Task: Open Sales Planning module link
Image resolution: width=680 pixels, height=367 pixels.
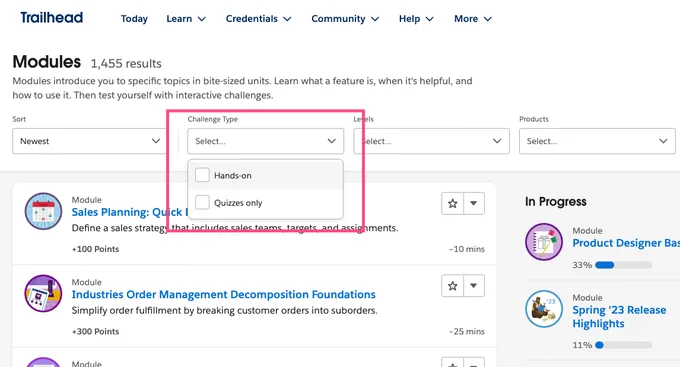Action: click(x=130, y=212)
